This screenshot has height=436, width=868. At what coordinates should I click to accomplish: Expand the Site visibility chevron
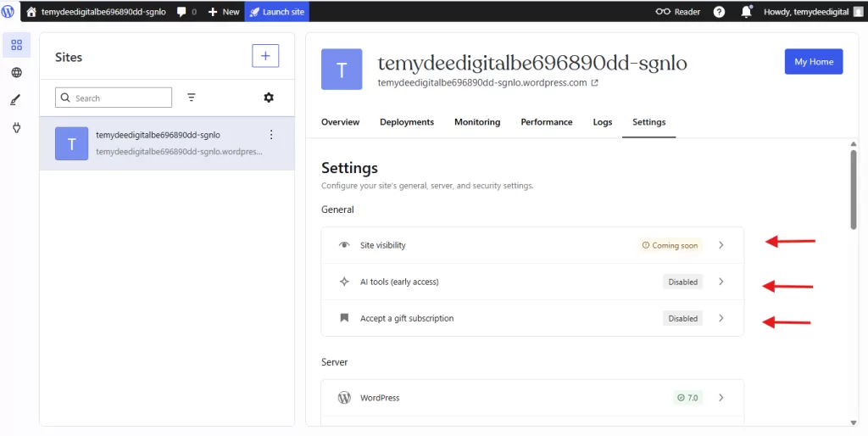tap(721, 245)
